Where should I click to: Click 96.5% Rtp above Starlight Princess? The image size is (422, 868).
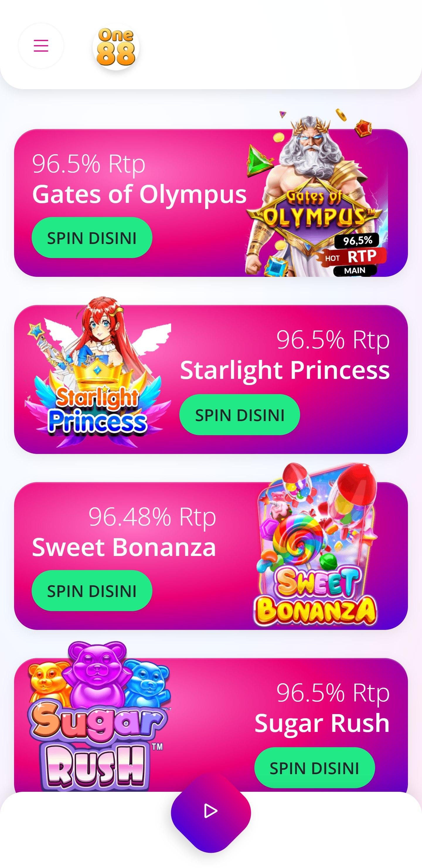click(x=333, y=340)
